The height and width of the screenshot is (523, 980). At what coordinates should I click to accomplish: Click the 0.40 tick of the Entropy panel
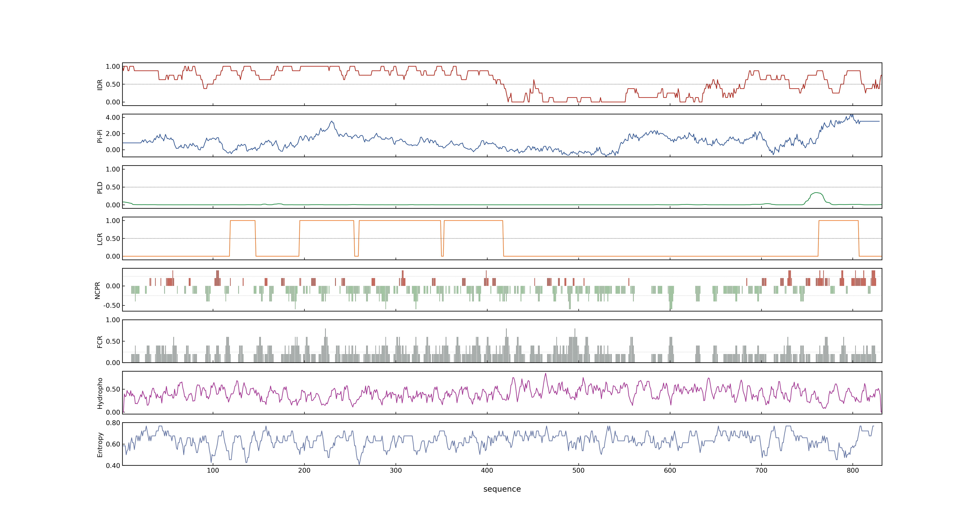pyautogui.click(x=113, y=466)
